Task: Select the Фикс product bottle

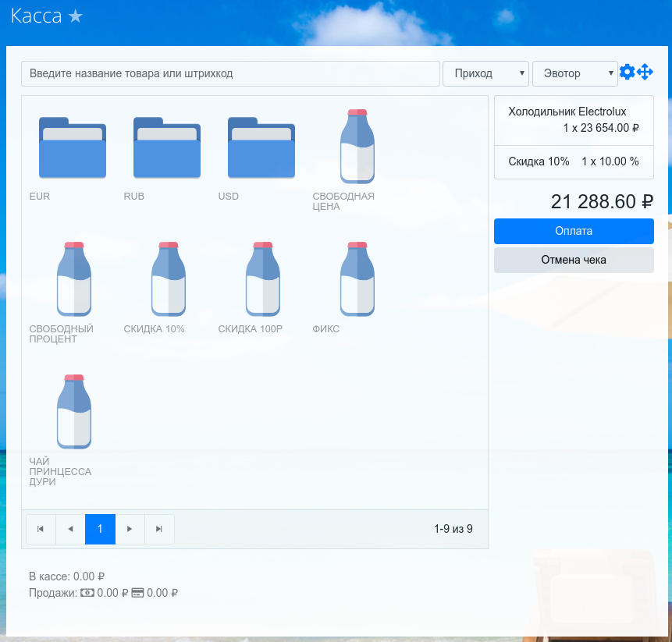Action: (357, 278)
